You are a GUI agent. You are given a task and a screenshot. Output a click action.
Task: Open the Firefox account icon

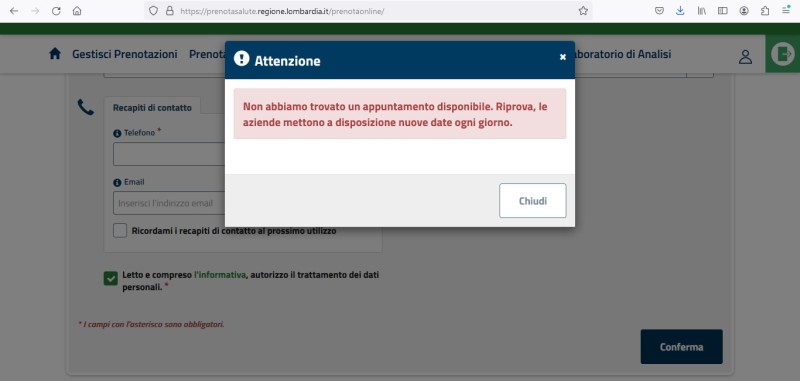click(x=744, y=11)
